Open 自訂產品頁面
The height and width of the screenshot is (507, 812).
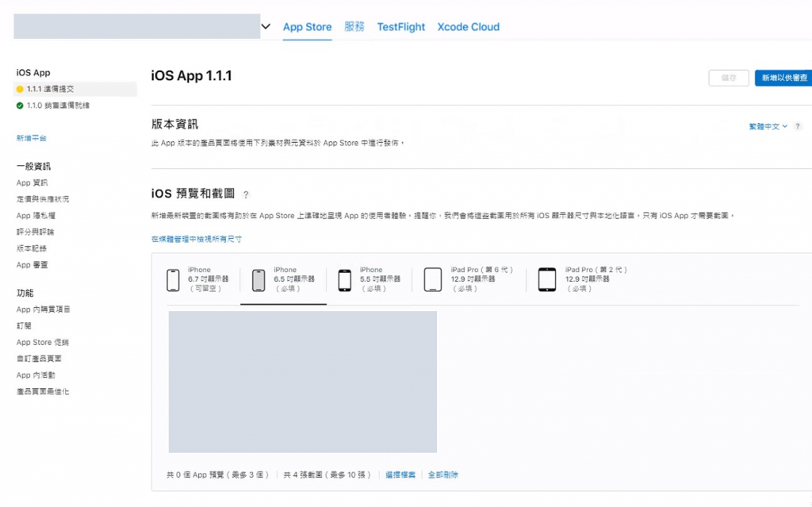click(x=39, y=359)
